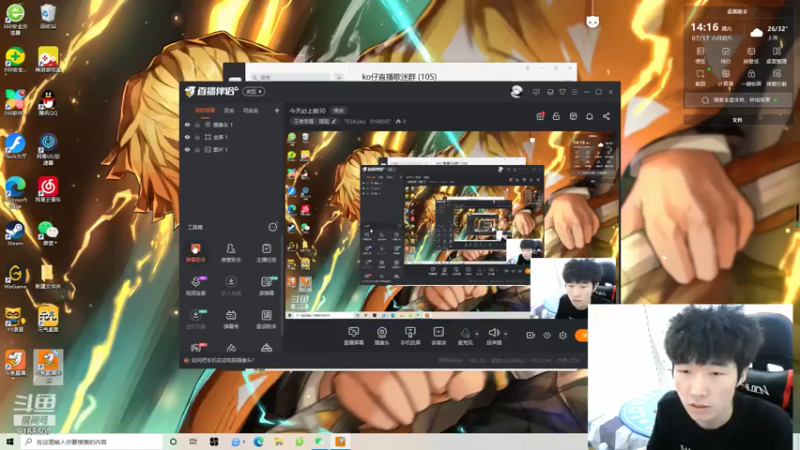Open the 房管助手 tool
Screen dimensions: 800x450
coord(231,253)
